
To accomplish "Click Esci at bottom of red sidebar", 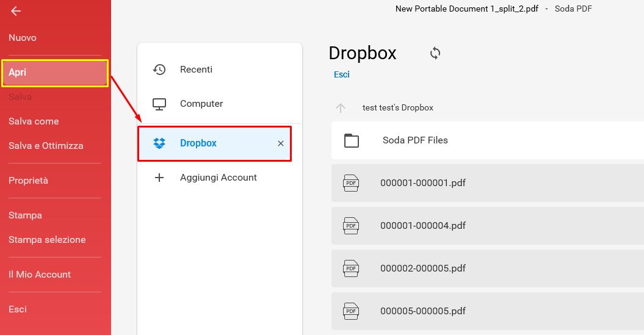I will 18,309.
